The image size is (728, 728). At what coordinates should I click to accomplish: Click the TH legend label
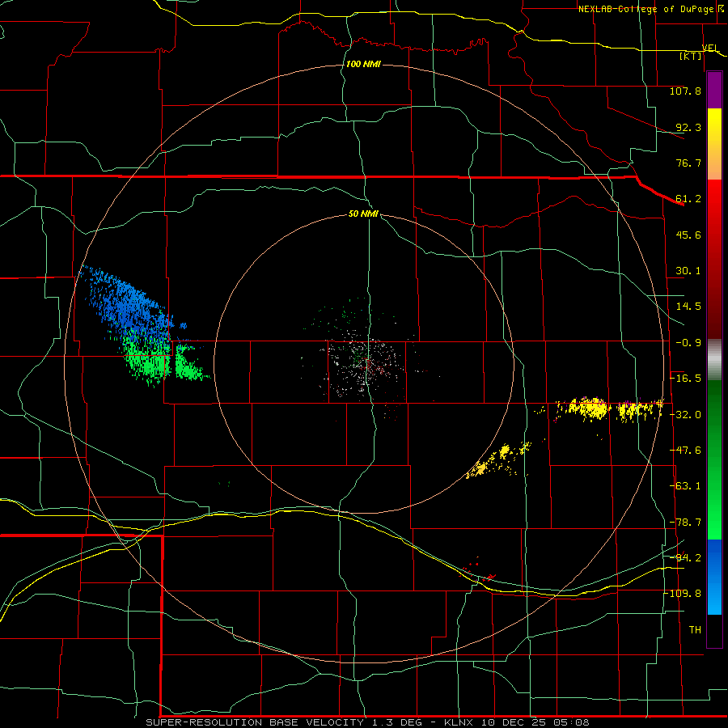coord(695,630)
